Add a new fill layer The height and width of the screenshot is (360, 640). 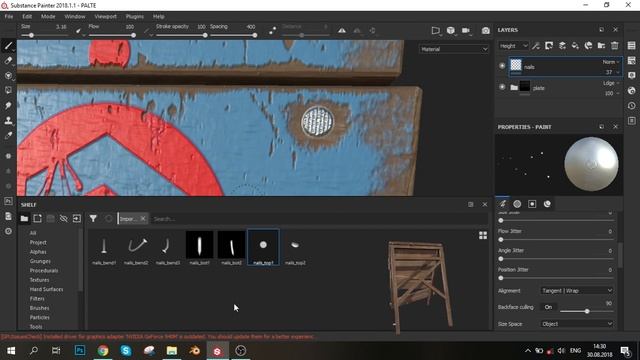tap(575, 46)
